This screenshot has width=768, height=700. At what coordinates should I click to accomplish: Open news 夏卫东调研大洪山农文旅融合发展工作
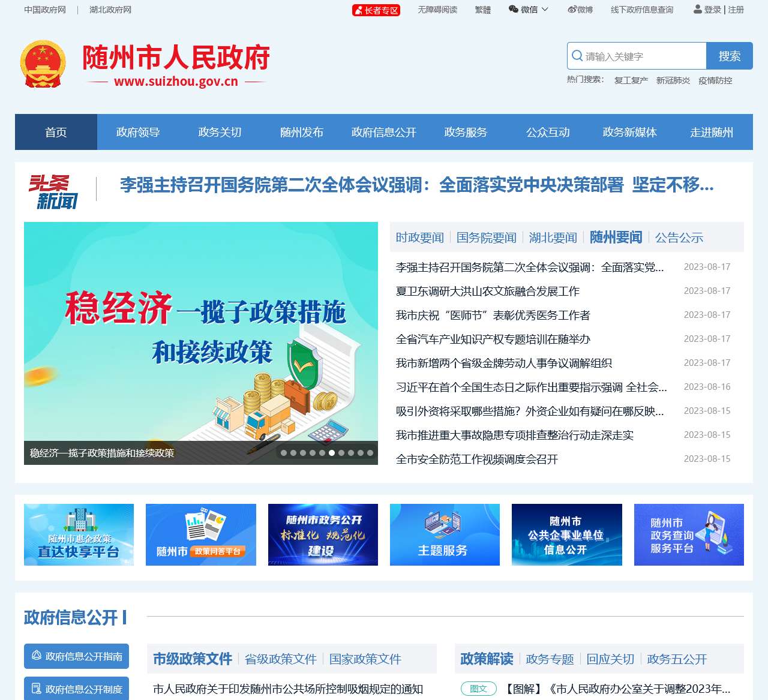[488, 291]
